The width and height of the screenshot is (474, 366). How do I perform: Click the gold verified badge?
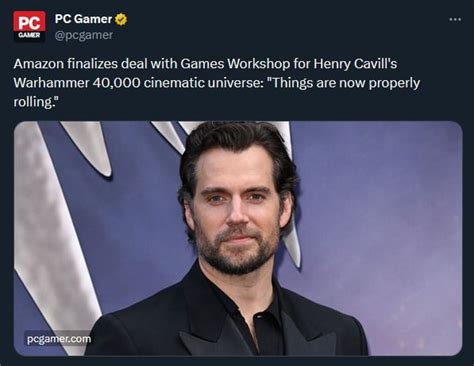point(121,19)
